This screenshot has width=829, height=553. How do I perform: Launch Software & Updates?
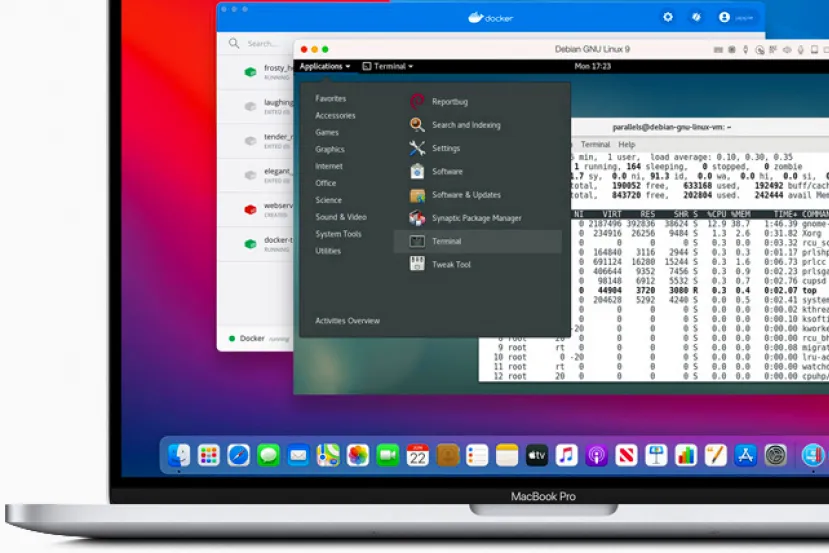point(477,195)
